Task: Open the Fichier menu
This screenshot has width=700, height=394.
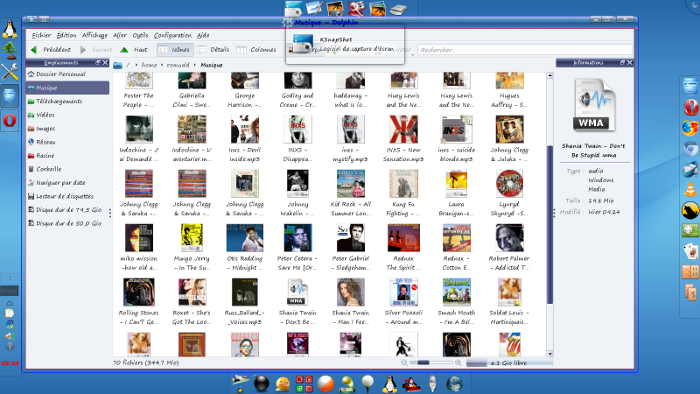Action: point(41,35)
